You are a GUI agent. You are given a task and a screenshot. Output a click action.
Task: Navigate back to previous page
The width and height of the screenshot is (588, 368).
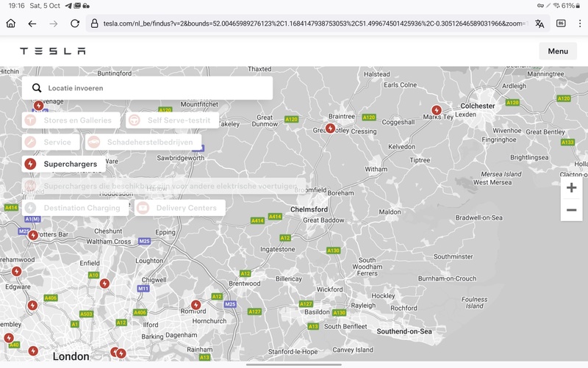[x=32, y=24]
